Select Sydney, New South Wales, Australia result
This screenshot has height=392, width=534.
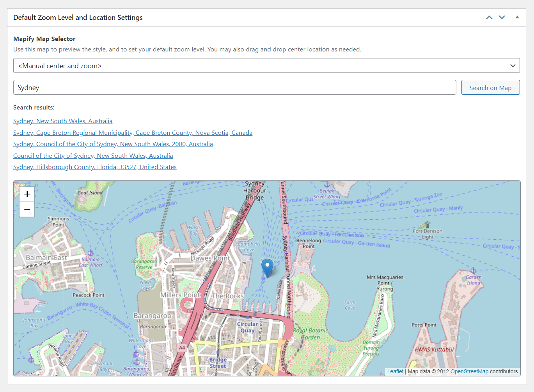coord(63,121)
